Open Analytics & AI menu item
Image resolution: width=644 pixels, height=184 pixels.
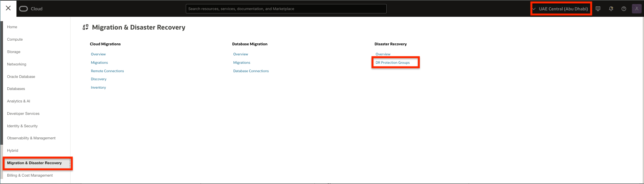click(x=18, y=101)
